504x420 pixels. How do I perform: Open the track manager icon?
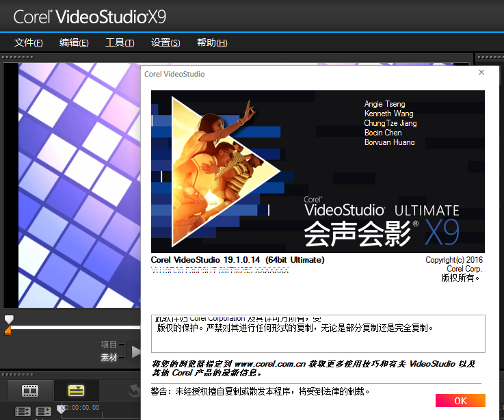[43, 411]
